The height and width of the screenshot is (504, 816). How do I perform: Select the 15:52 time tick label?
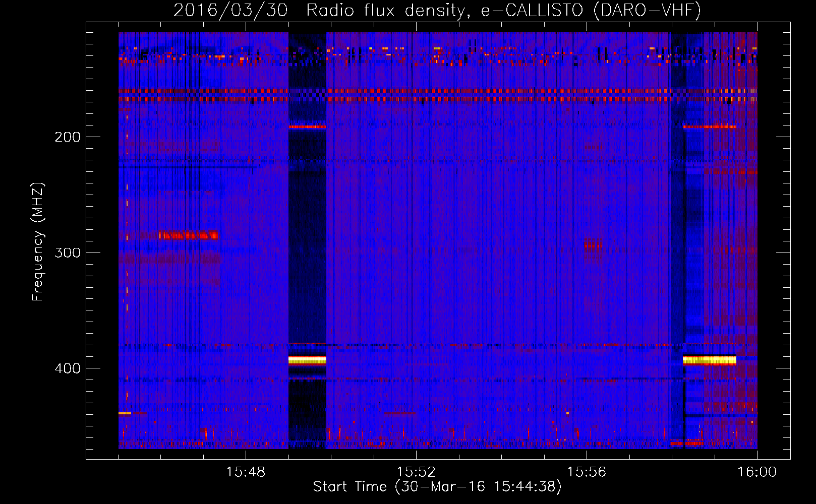pos(416,472)
